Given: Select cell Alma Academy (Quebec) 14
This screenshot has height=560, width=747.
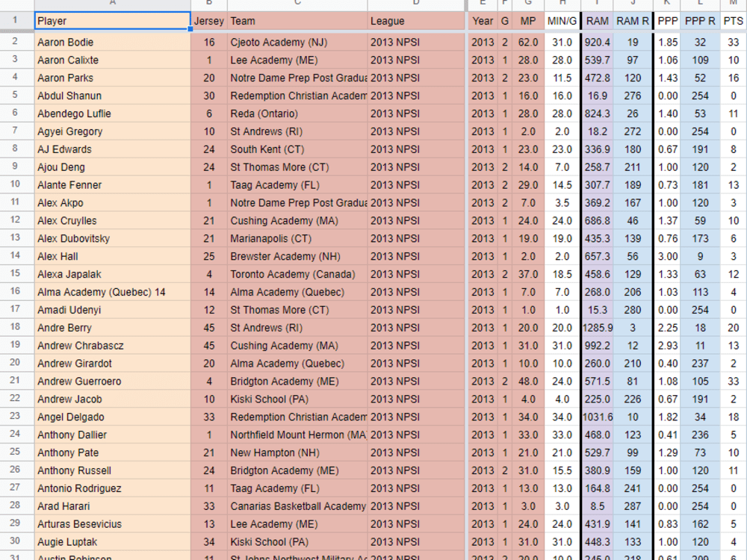Looking at the screenshot, I should 113,292.
